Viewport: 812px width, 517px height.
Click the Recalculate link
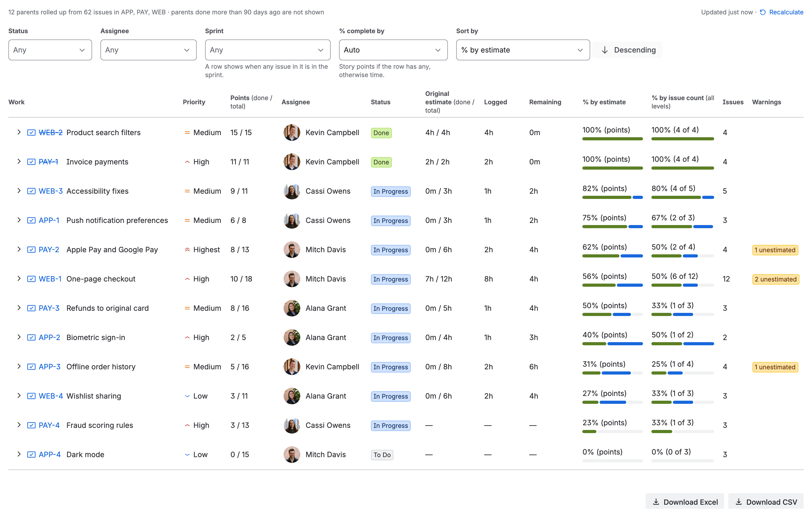coord(786,12)
